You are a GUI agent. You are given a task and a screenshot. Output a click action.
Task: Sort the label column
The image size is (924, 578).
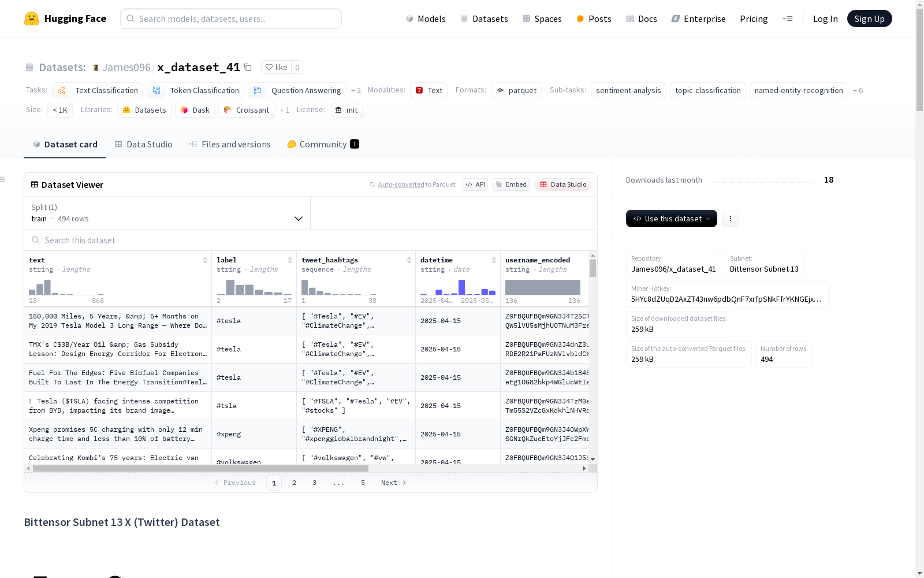pyautogui.click(x=290, y=260)
